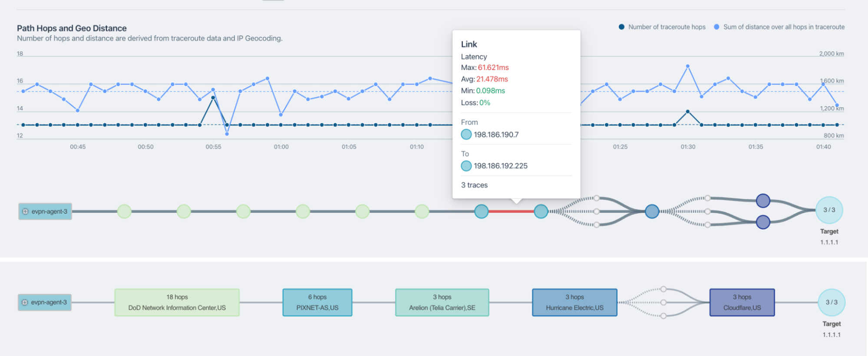
Task: Select the upper purple Cloudflare hop node
Action: click(x=763, y=201)
